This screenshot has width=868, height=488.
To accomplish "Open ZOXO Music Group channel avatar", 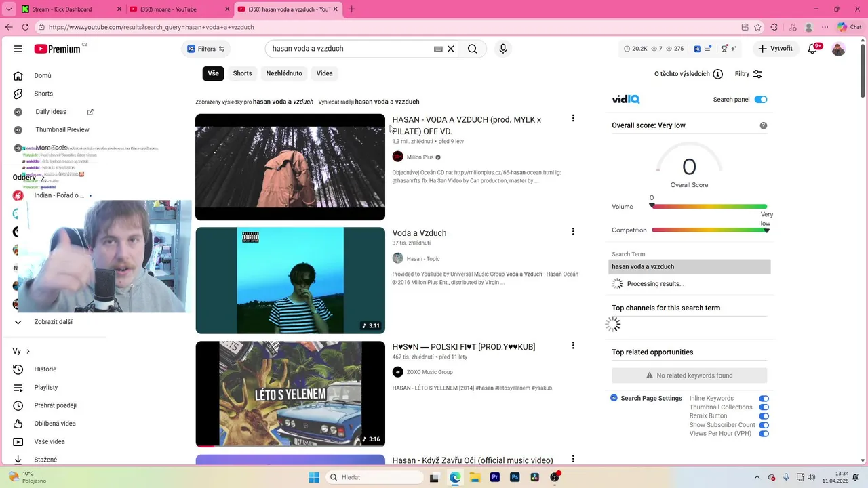I will click(398, 372).
